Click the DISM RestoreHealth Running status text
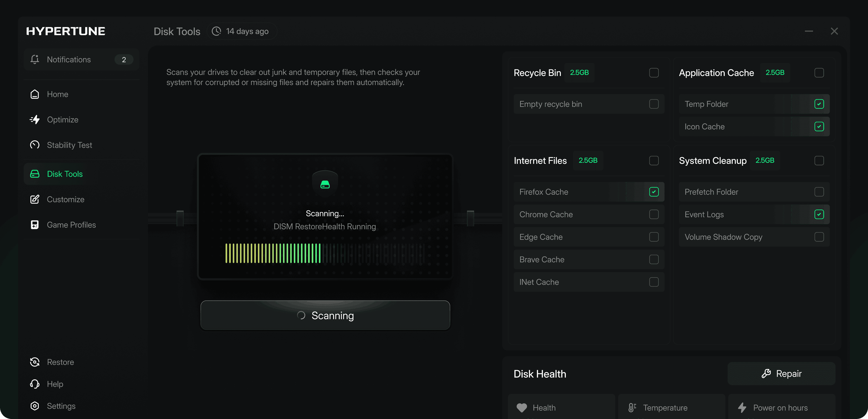 point(325,227)
